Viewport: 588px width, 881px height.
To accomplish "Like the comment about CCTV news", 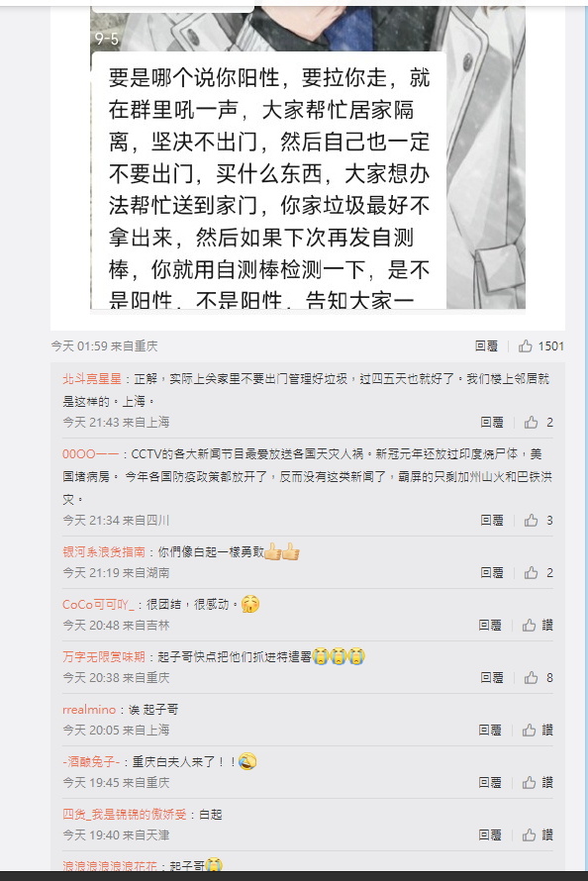I will click(539, 521).
